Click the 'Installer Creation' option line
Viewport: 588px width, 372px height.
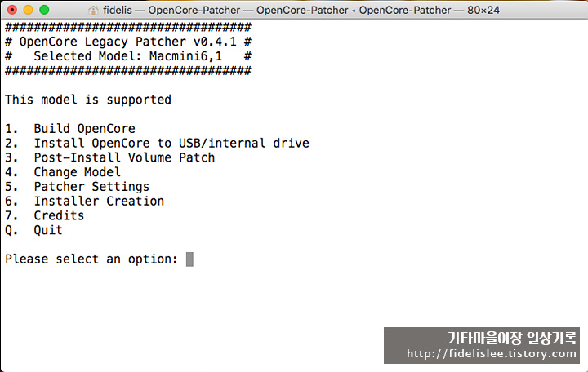coord(84,201)
